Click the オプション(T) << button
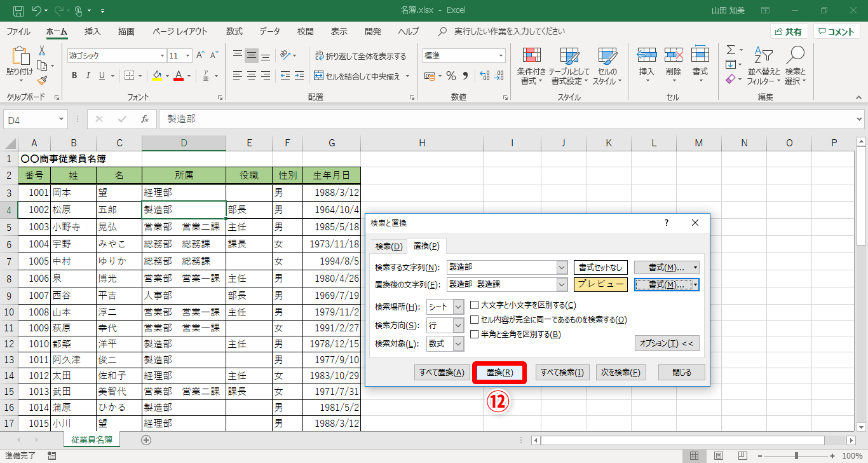The image size is (868, 463). 667,343
